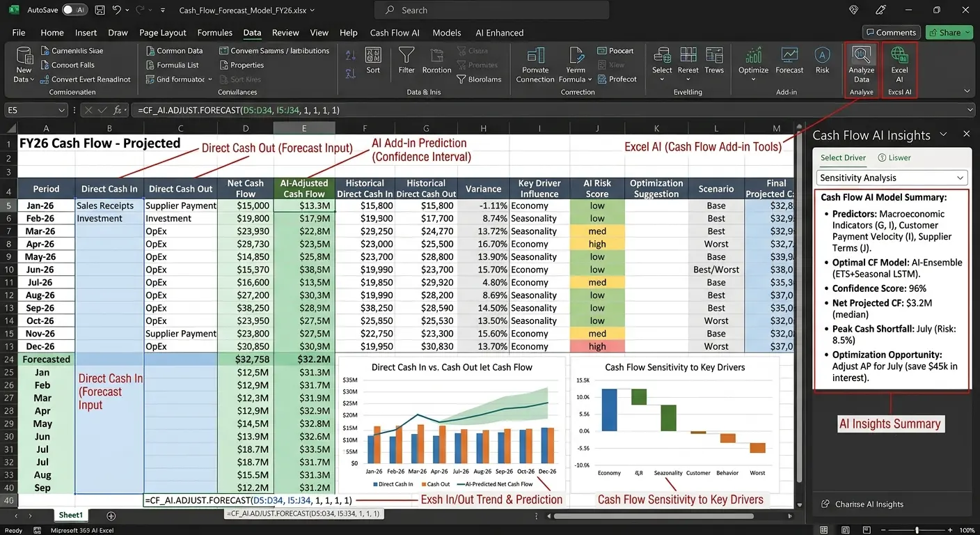Launch the Excel AI add-in
The height and width of the screenshot is (535, 980).
(899, 65)
